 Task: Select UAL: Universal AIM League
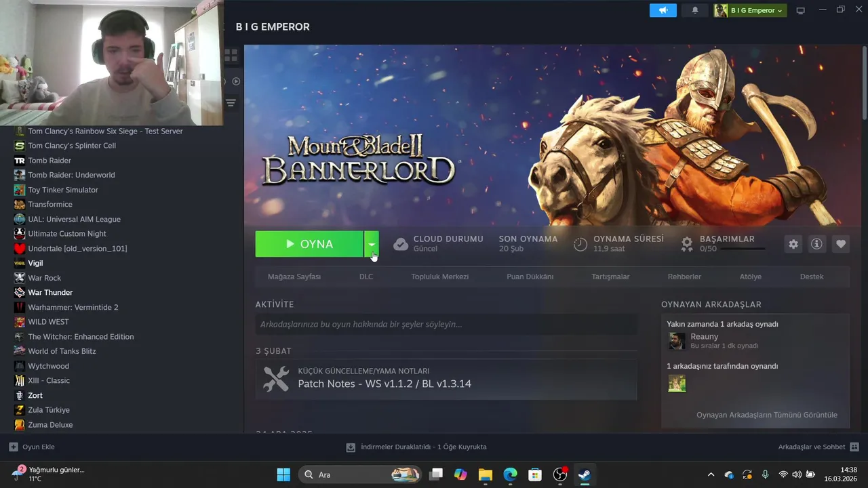click(x=75, y=219)
